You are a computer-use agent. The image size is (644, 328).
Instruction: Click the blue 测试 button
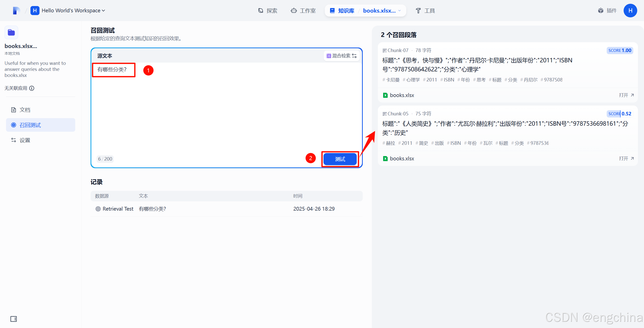coord(340,159)
